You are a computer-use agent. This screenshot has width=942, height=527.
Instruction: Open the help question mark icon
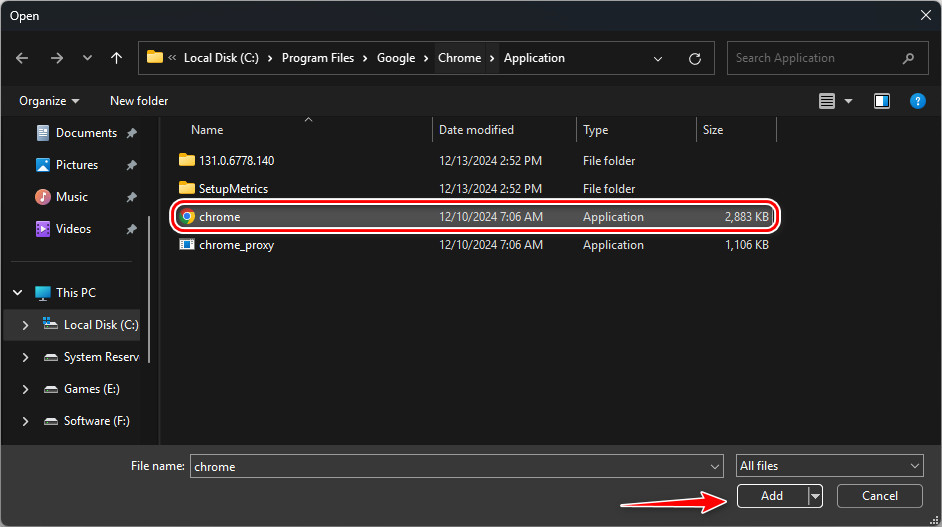pos(917,101)
